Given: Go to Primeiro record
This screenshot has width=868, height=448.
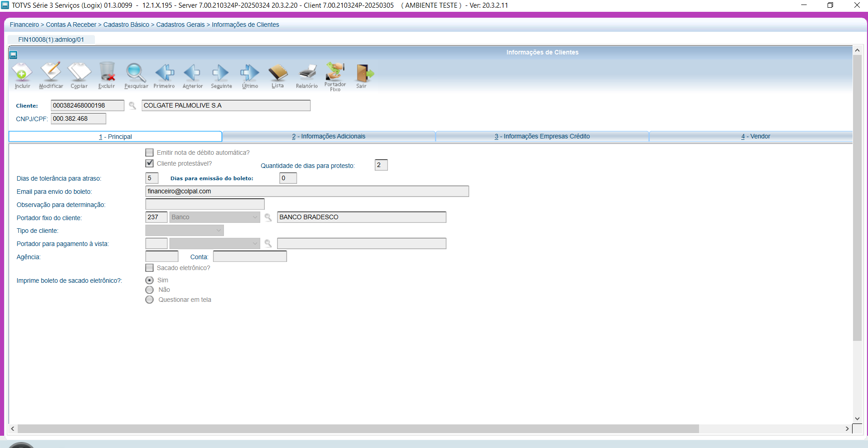Looking at the screenshot, I should click(164, 75).
